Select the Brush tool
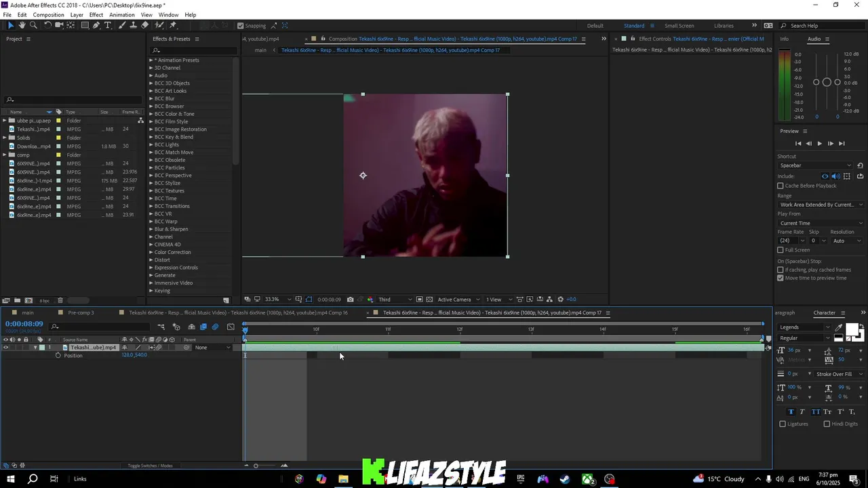This screenshot has width=868, height=488. coord(122,25)
